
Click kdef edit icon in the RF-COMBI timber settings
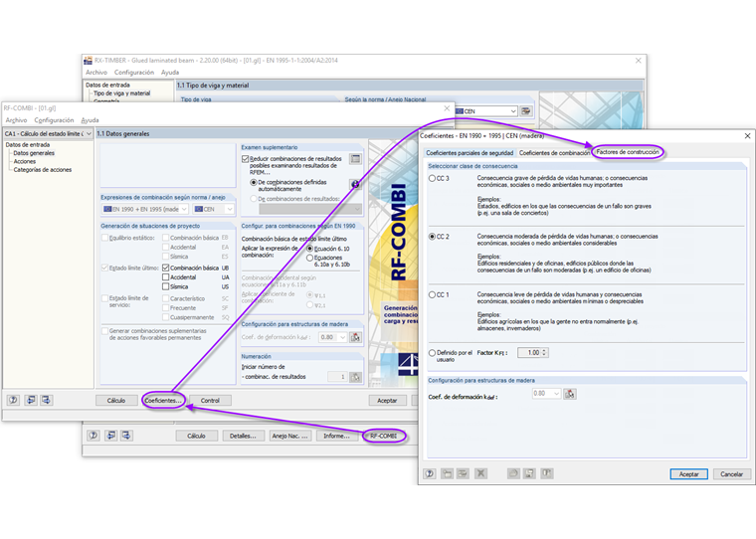(356, 337)
